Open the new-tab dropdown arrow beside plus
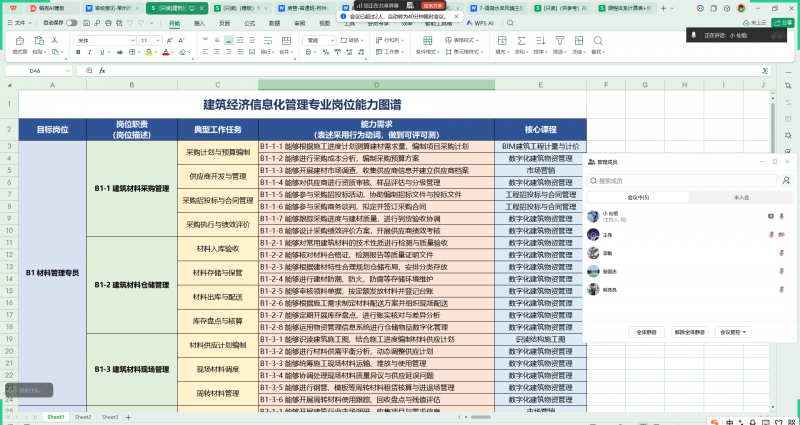 pos(672,8)
